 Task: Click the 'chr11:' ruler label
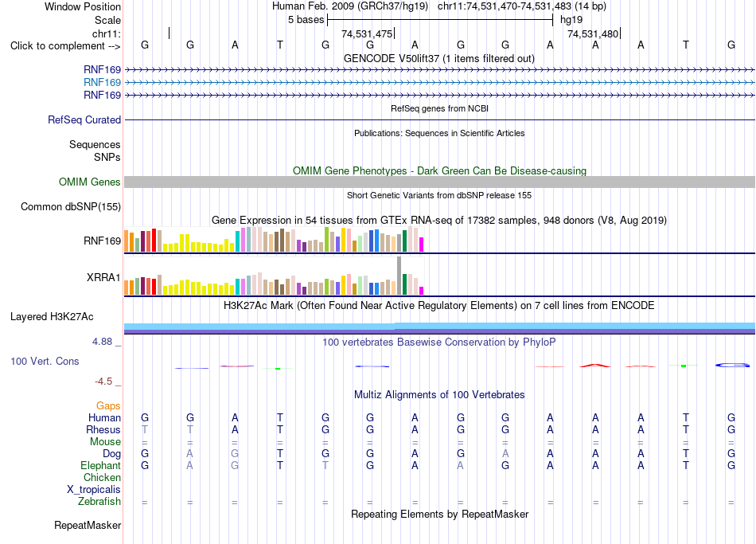(x=106, y=33)
